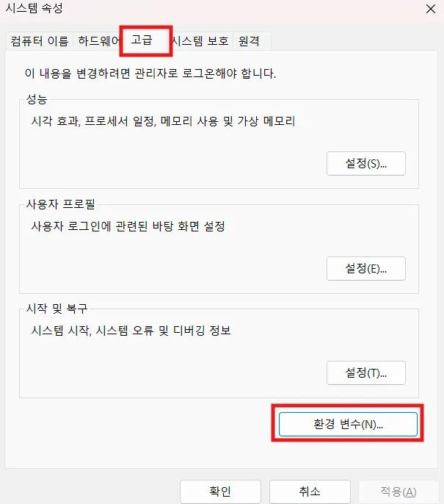Click the 시각 효과 performance description text
Viewport: 444px width, 504px height.
tap(163, 121)
